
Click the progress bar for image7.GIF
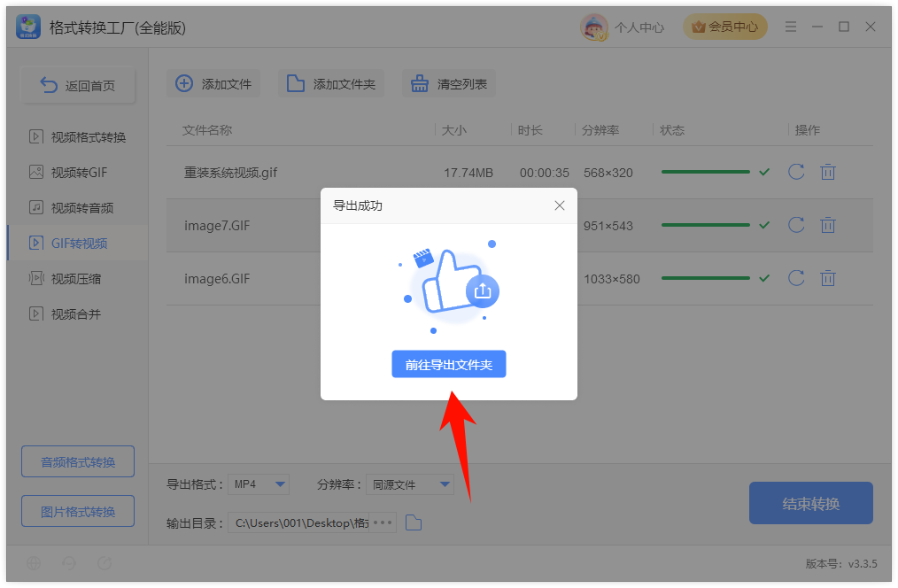[x=706, y=225]
